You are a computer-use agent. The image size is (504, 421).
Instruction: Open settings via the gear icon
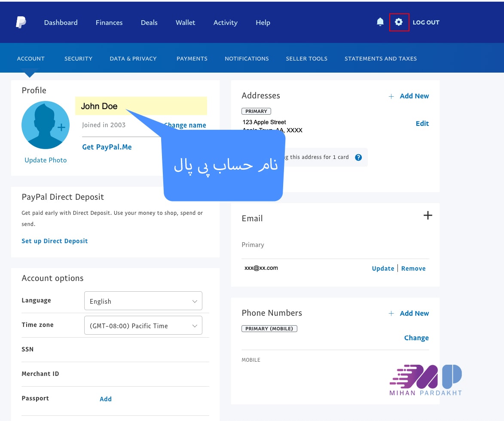[399, 22]
